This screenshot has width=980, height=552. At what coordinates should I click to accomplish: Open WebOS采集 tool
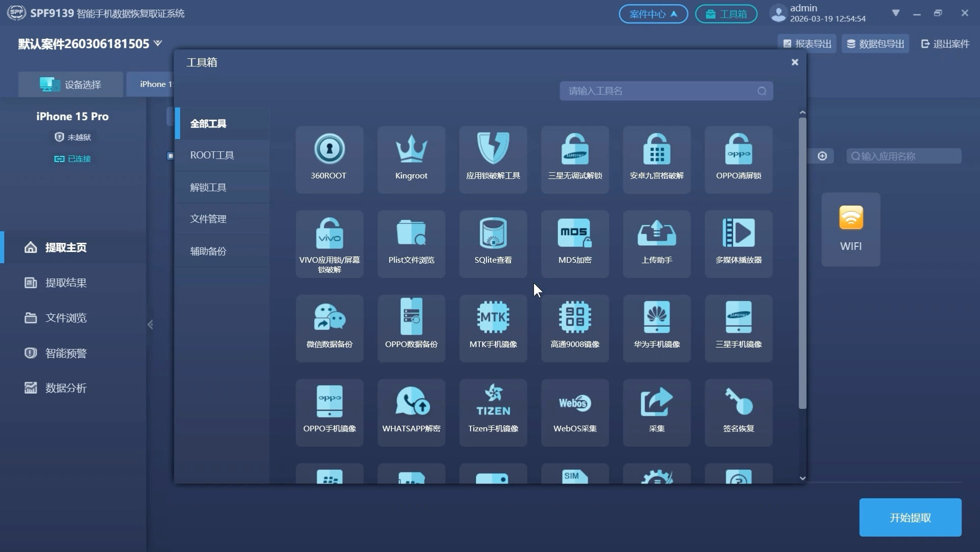coord(575,412)
